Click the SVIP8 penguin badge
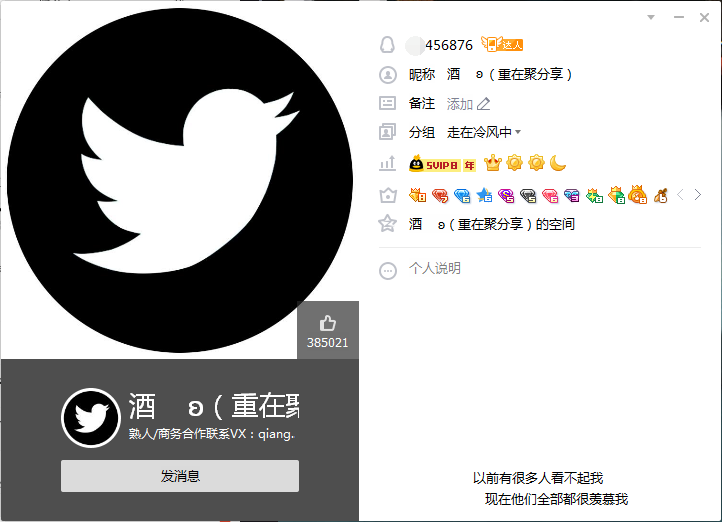The width and height of the screenshot is (722, 522). [x=434, y=164]
